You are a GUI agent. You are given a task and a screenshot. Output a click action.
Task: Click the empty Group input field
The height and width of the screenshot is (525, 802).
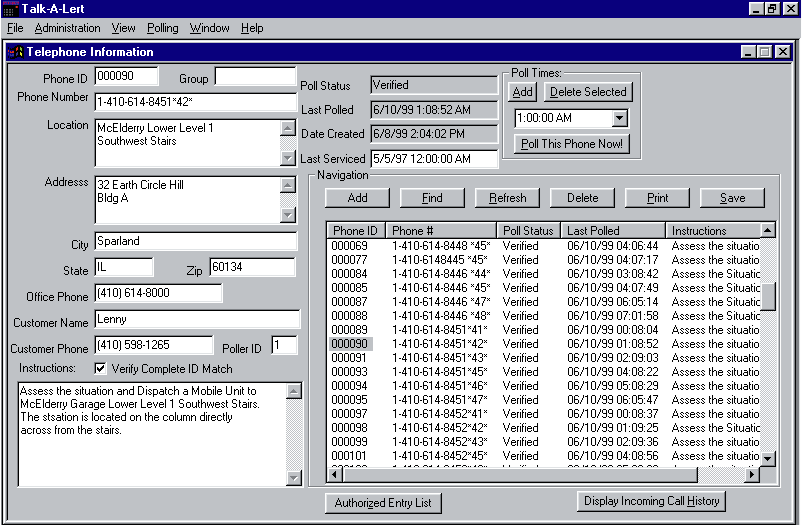coord(255,76)
